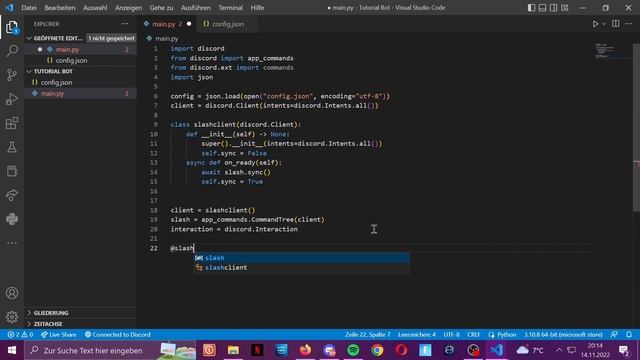Image resolution: width=640 pixels, height=360 pixels.
Task: Click Zeile 22, Spalte 7 status item
Action: coord(367,335)
